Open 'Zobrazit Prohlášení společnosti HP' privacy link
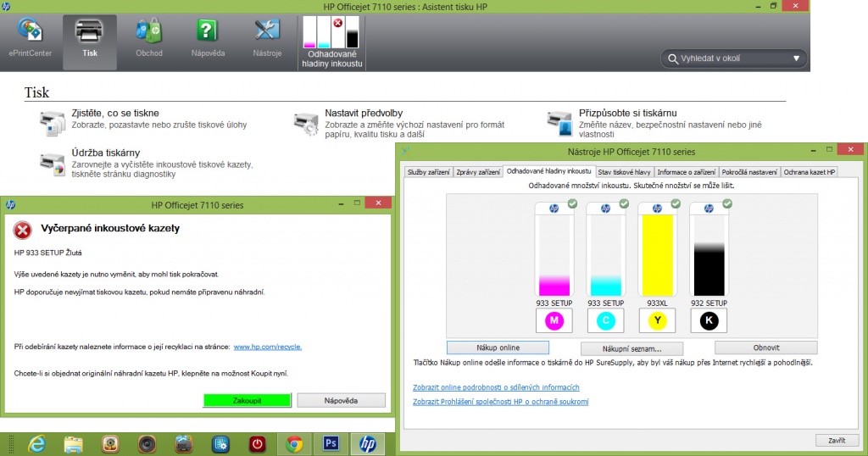The height and width of the screenshot is (456, 868). coord(500,402)
